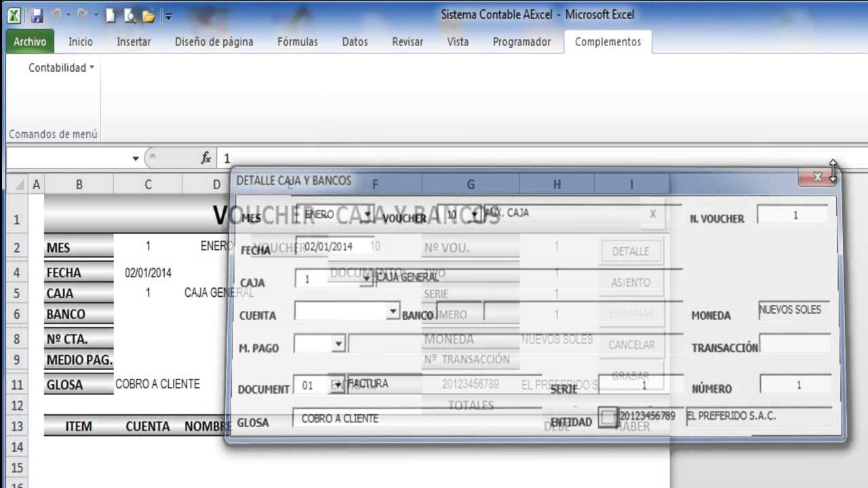Image resolution: width=868 pixels, height=488 pixels.
Task: Click the GLOSA label cell in the worksheet
Action: [79, 385]
